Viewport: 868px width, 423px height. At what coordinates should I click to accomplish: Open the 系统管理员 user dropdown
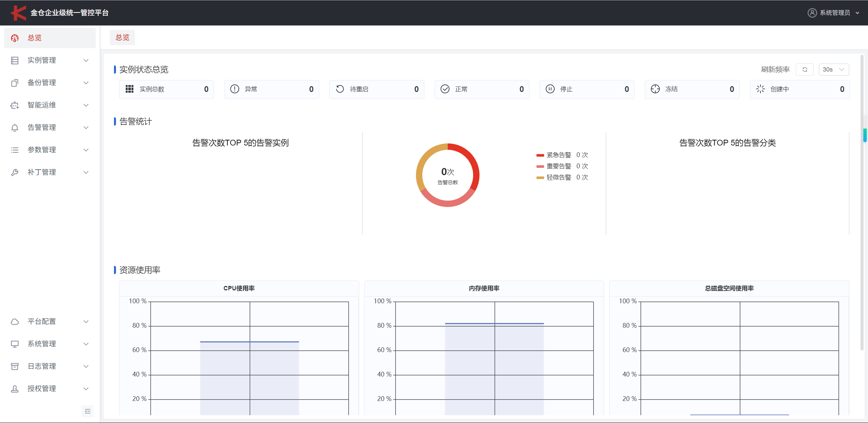[x=834, y=13]
